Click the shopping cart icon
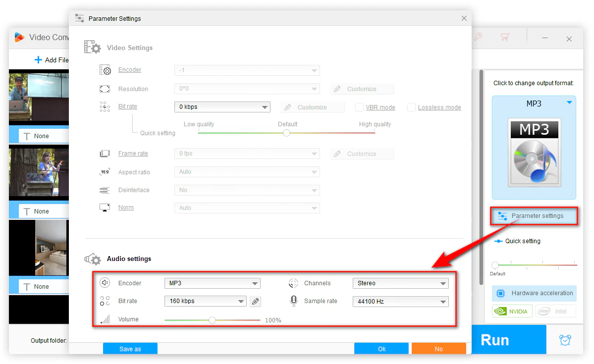The height and width of the screenshot is (364, 594). (x=505, y=37)
